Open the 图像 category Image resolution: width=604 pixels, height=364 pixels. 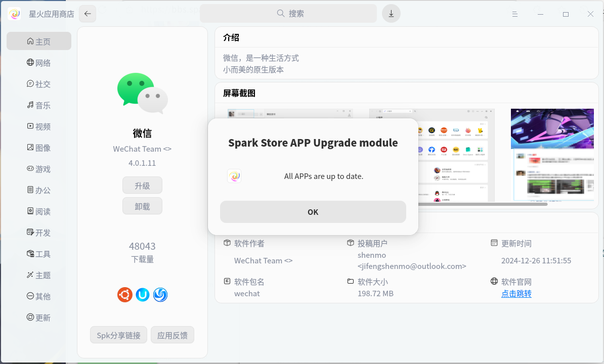(x=39, y=148)
